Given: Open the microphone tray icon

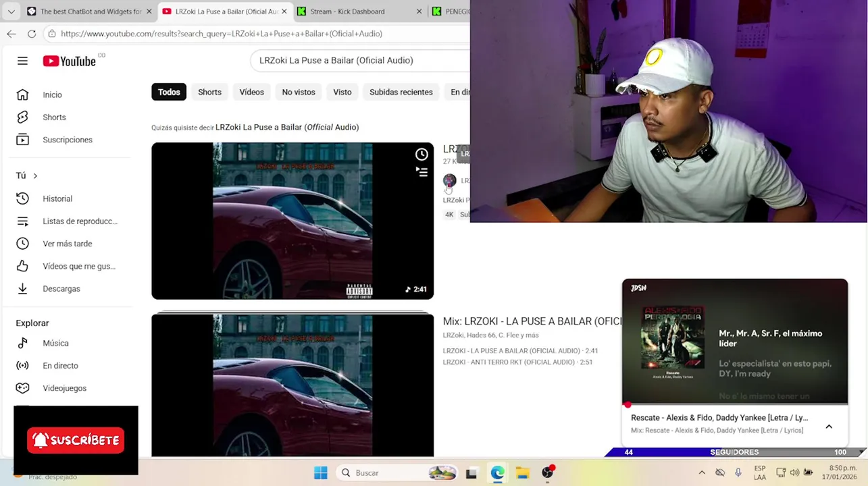Looking at the screenshot, I should 738,473.
